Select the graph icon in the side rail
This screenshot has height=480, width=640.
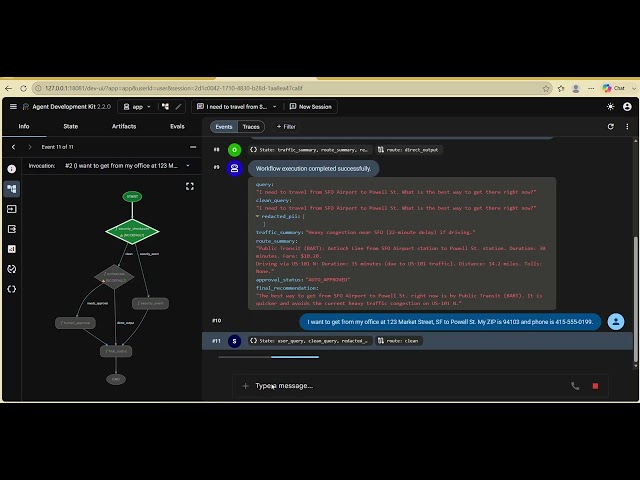11,189
